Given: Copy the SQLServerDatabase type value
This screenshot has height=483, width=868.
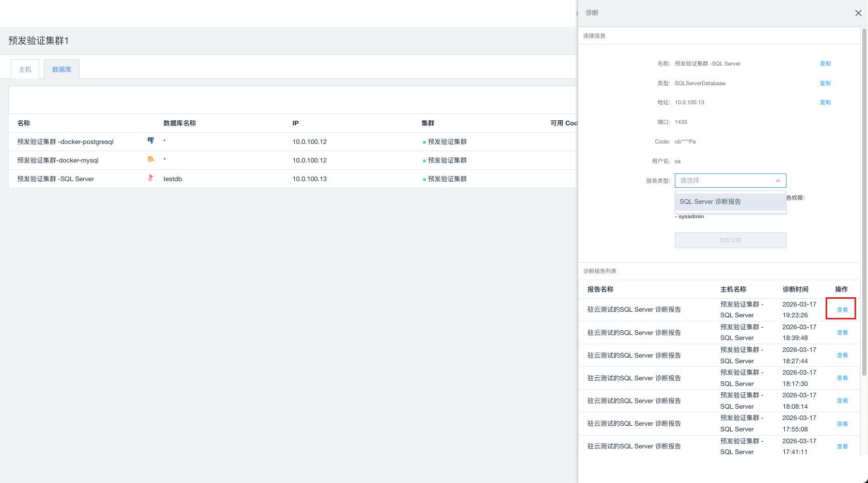Looking at the screenshot, I should [x=825, y=84].
